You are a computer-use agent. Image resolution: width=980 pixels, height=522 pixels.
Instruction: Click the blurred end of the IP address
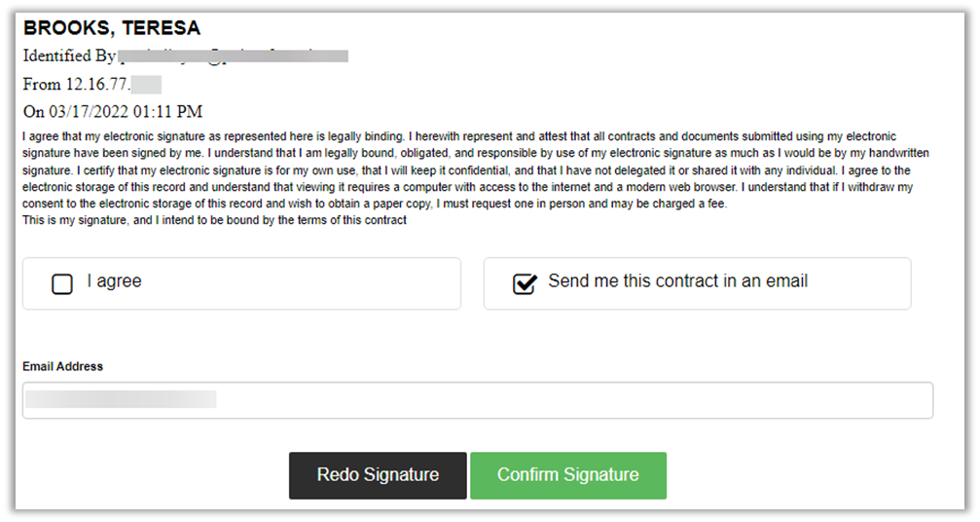pos(145,84)
